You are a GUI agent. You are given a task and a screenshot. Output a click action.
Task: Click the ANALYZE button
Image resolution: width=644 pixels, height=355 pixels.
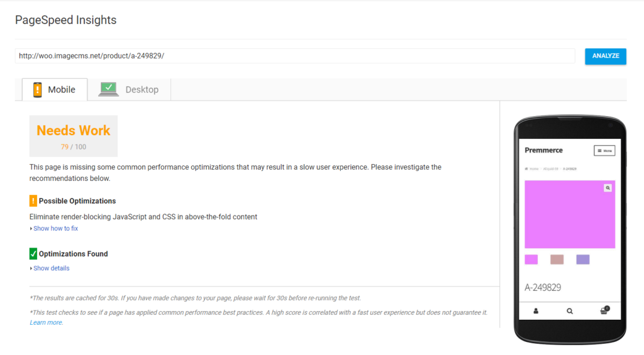[x=606, y=56]
